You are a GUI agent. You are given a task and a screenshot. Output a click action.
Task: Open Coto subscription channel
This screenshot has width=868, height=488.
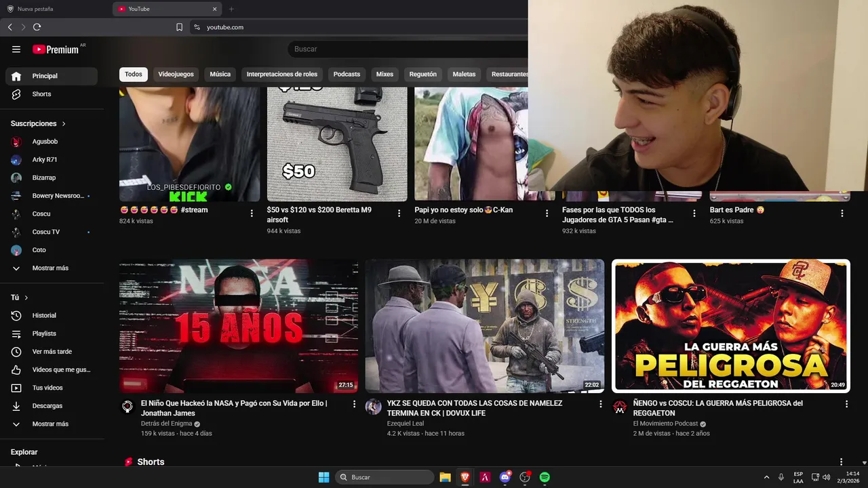pyautogui.click(x=52, y=250)
